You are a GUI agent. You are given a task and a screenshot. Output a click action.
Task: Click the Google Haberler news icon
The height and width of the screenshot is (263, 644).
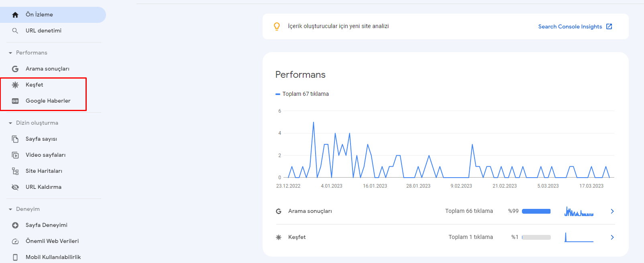15,101
